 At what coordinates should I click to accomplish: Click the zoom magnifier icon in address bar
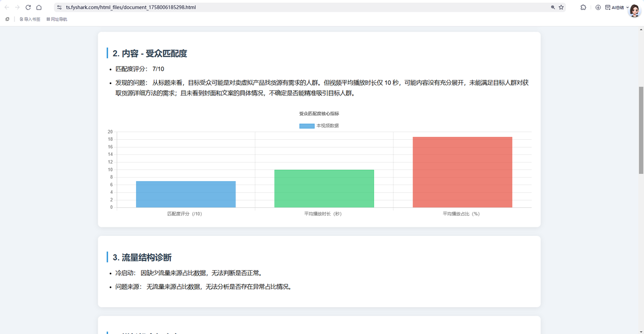[553, 8]
